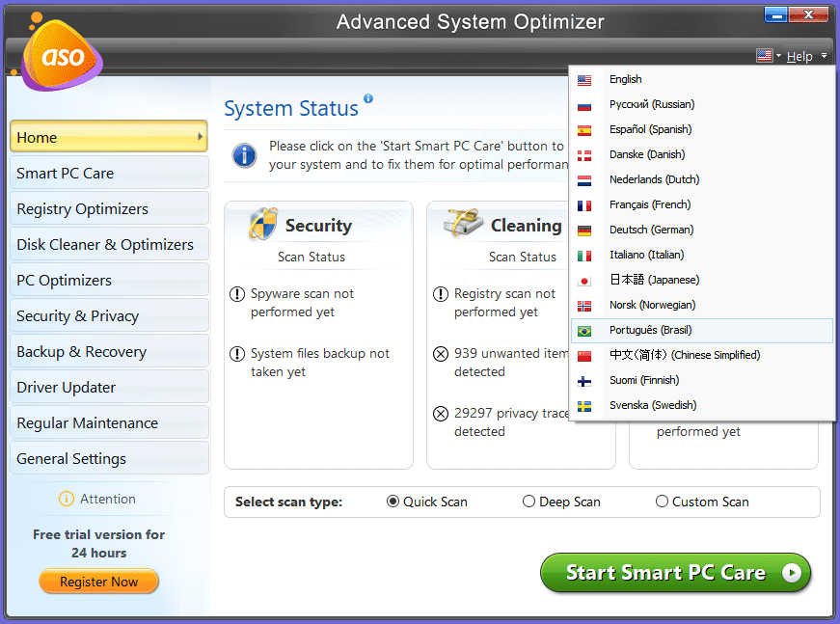Select the Deep Scan radio button
This screenshot has width=840, height=624.
[x=528, y=502]
